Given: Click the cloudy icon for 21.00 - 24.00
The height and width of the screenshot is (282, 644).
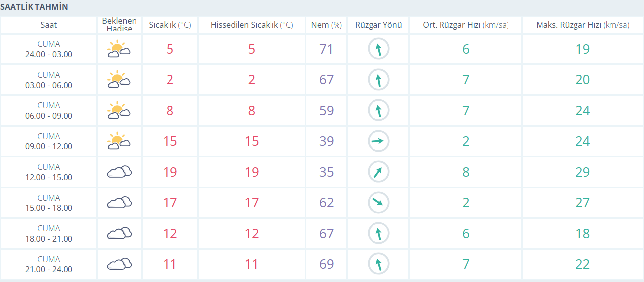Looking at the screenshot, I should [119, 264].
